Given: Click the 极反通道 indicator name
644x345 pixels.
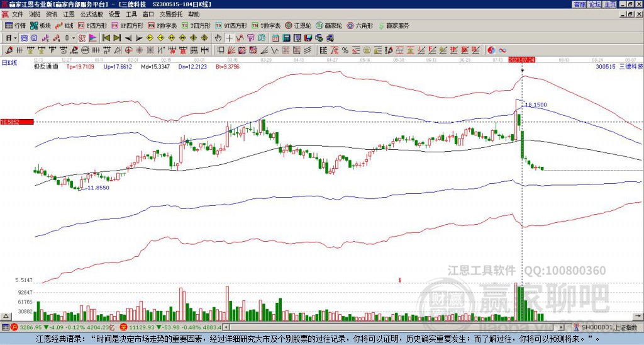Looking at the screenshot, I should (46, 66).
